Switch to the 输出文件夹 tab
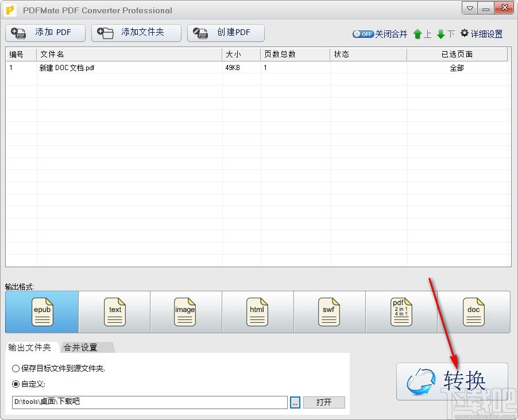Viewport: 518px width, 420px height. 30,347
